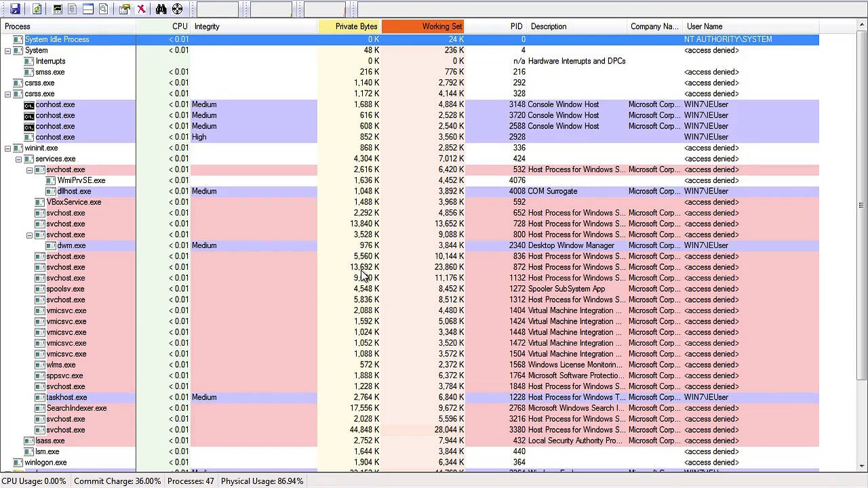Click the dllhost.exe process icon

click(51, 191)
